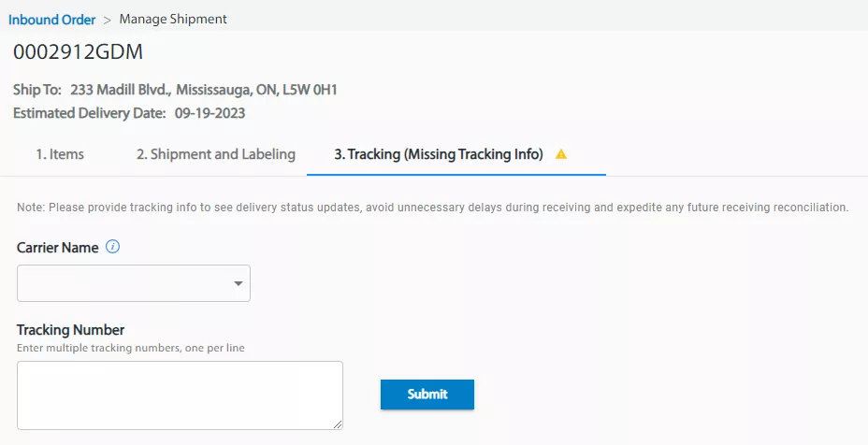Click the Carrier Name info icon
Screen dimensions: 868x445
tap(112, 248)
